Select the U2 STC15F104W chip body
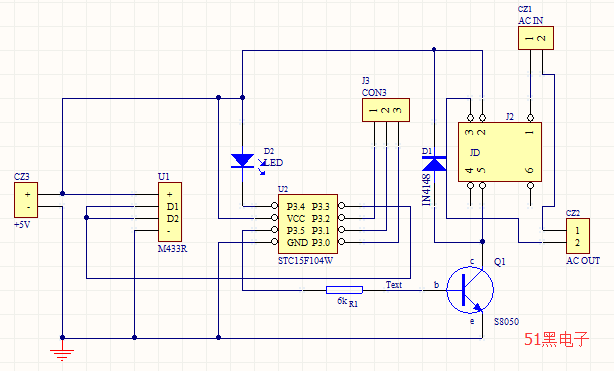Viewport: 614px width, 371px height. tap(308, 224)
